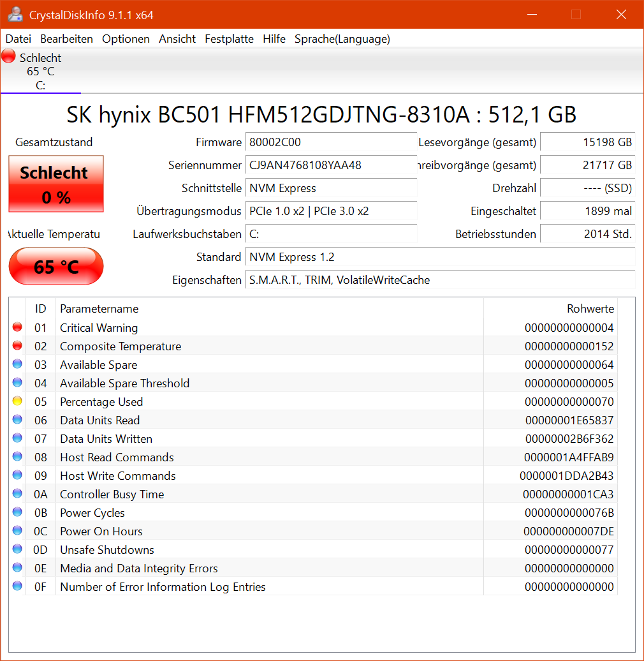
Task: Select the C: drive tab with Schlecht status
Action: 40,71
